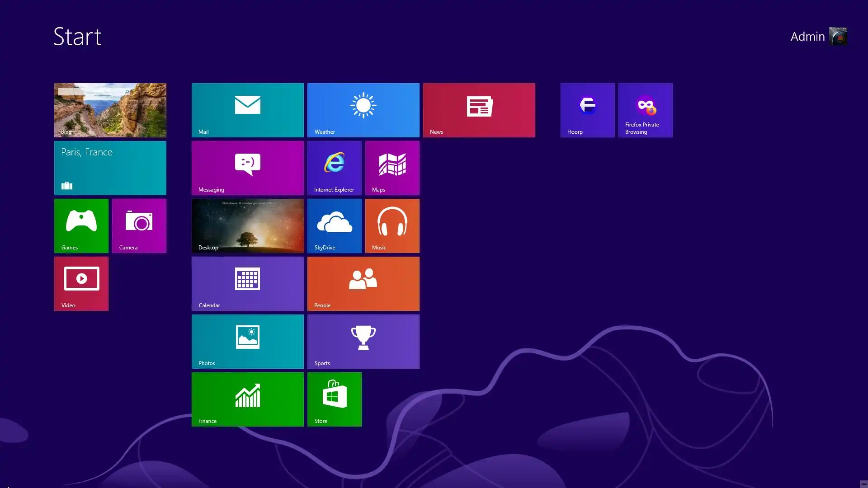This screenshot has width=868, height=488.
Task: Open the Store tile
Action: pos(334,399)
